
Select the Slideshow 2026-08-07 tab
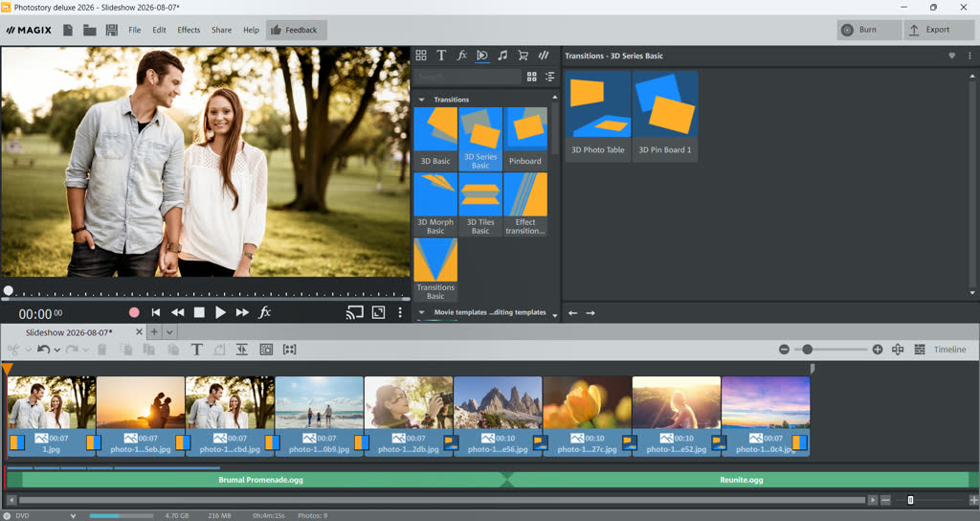pos(69,332)
